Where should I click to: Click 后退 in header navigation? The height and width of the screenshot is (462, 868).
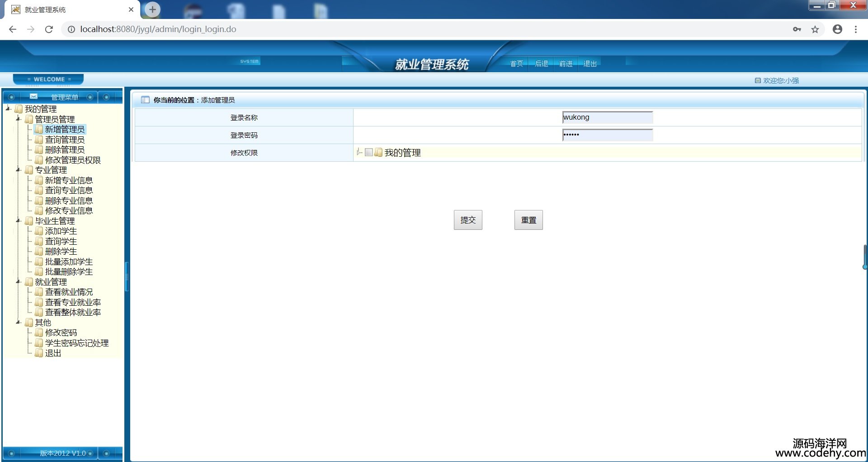pos(542,64)
